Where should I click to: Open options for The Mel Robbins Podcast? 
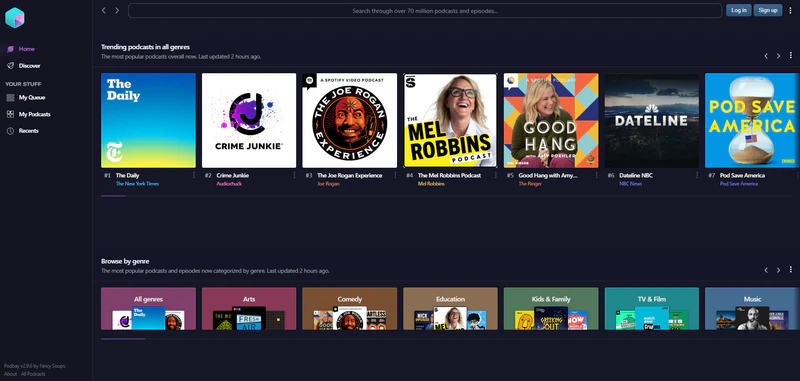point(495,175)
